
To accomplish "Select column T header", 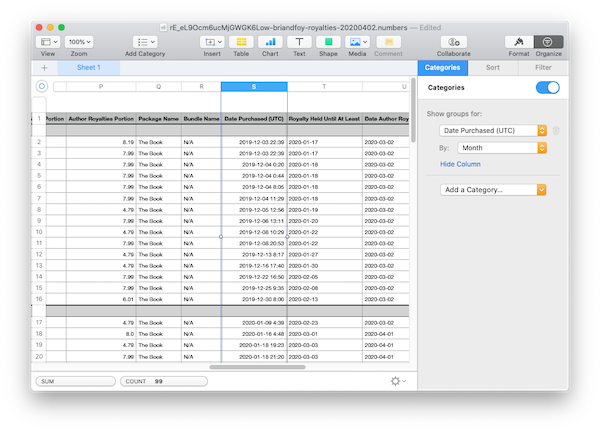I will tap(324, 87).
